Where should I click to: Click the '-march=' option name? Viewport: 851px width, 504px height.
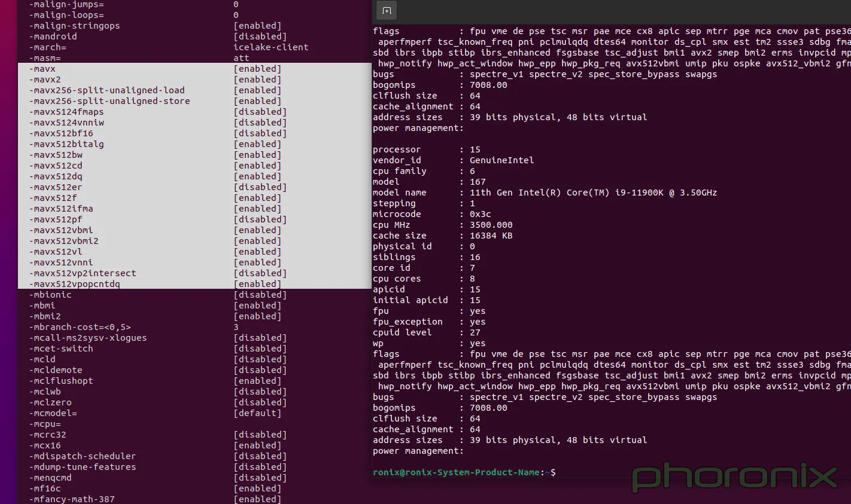click(x=48, y=47)
